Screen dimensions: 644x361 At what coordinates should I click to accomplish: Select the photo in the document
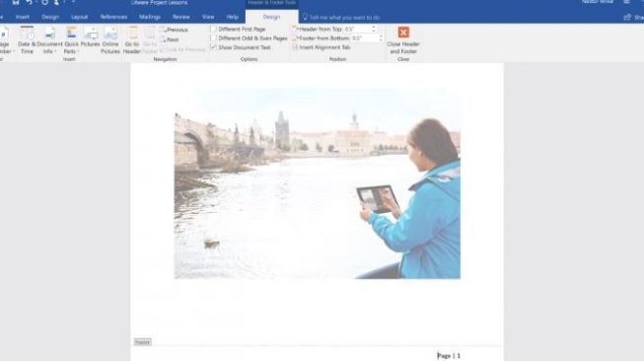pos(318,196)
